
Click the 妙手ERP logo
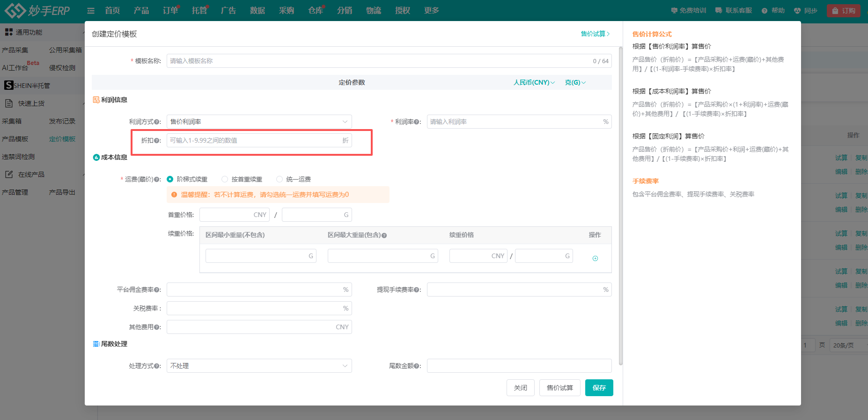(37, 10)
